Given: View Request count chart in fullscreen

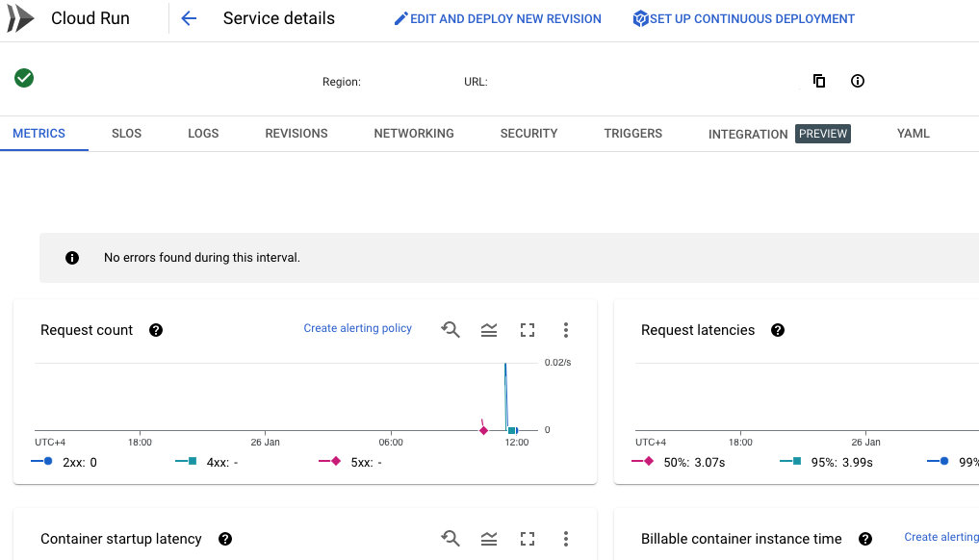Looking at the screenshot, I should [x=528, y=330].
